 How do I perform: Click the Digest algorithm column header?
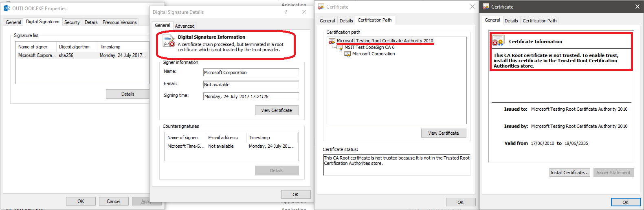pyautogui.click(x=77, y=47)
